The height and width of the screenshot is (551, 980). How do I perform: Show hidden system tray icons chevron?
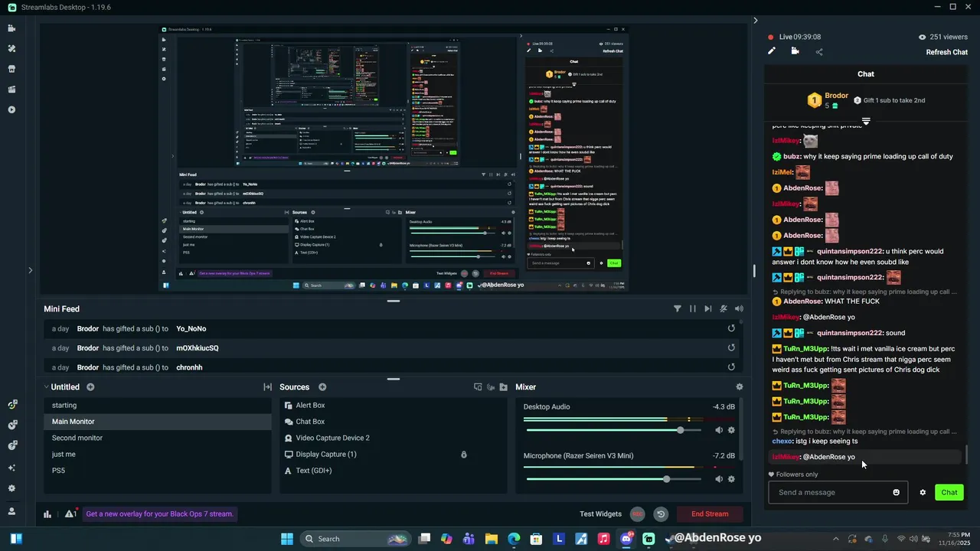point(835,539)
